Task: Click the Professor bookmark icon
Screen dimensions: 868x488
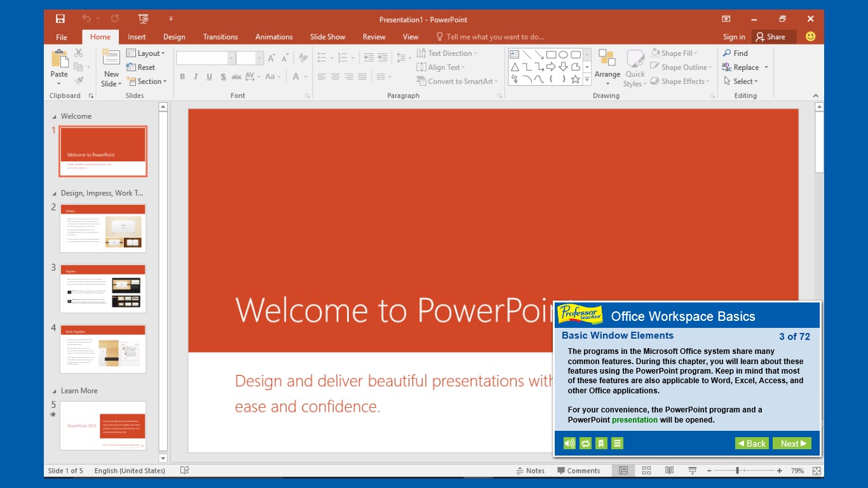Action: [601, 444]
